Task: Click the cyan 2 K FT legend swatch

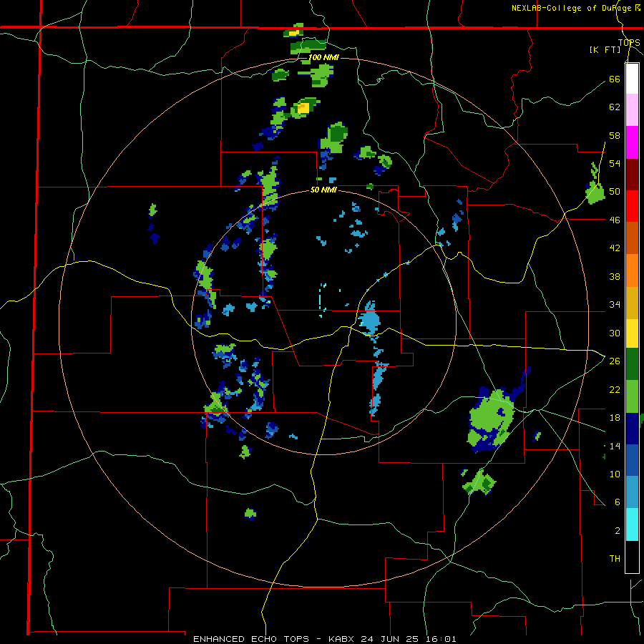Action: pyautogui.click(x=632, y=524)
